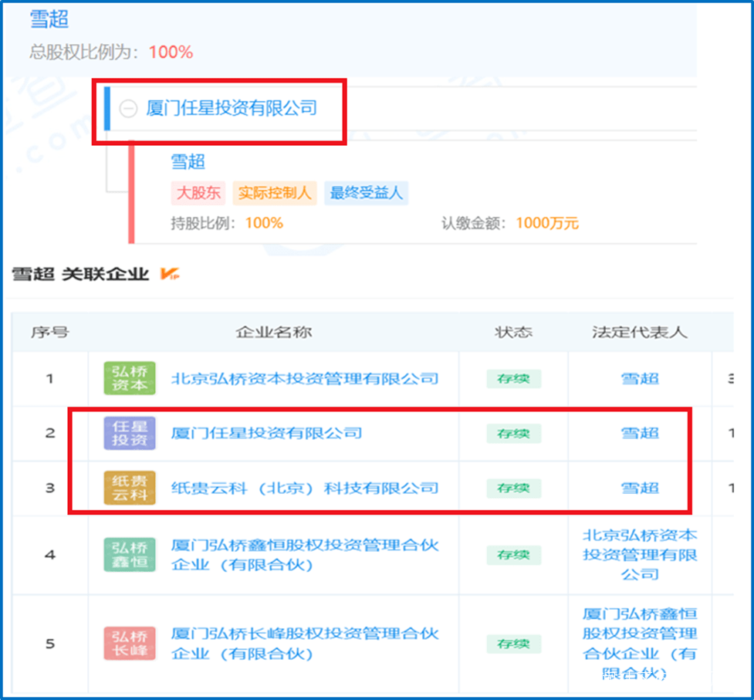Click legal representative 雪超 in row 3
This screenshot has height=700, width=754.
[640, 488]
